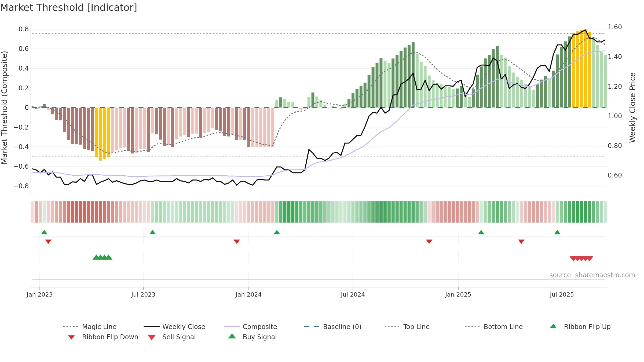Click the 1.00 price axis tick label
This screenshot has height=362, width=644.
[615, 116]
